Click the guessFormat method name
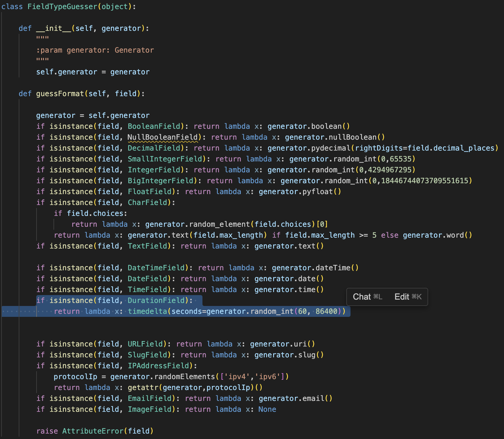 60,94
